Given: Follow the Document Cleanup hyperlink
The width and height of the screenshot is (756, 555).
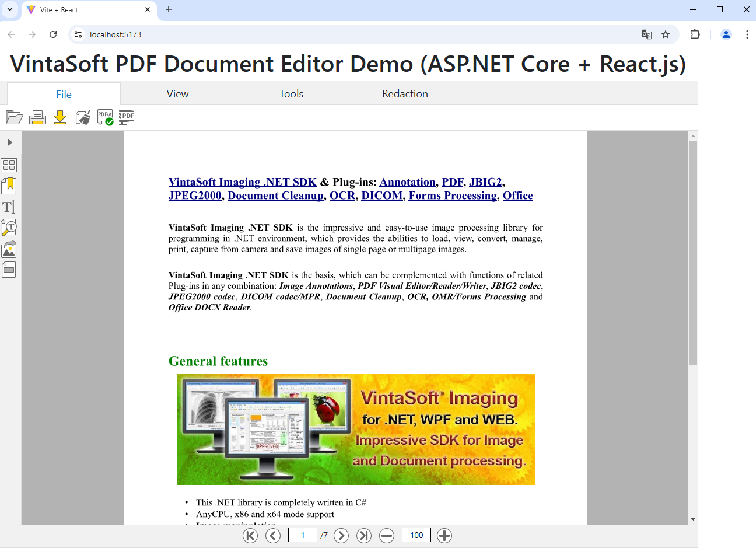Looking at the screenshot, I should pos(275,196).
